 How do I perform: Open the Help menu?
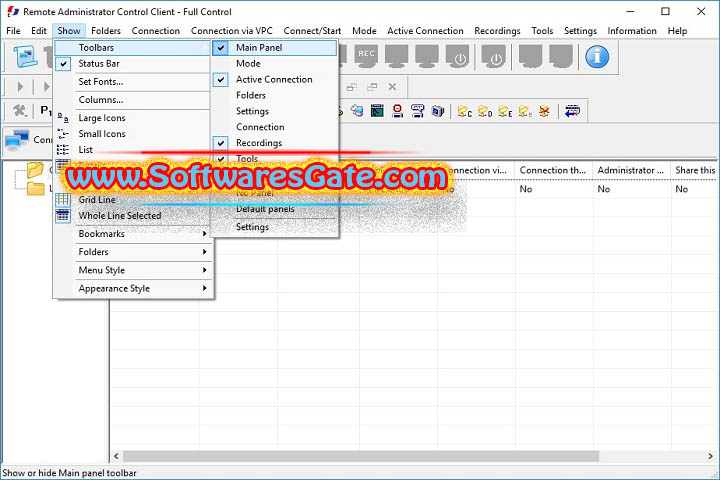click(x=677, y=31)
